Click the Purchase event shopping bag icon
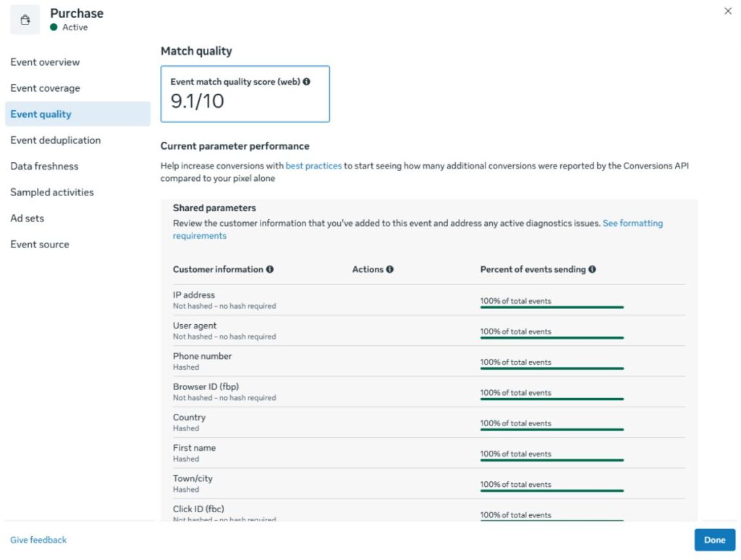The width and height of the screenshot is (741, 560). tap(25, 20)
